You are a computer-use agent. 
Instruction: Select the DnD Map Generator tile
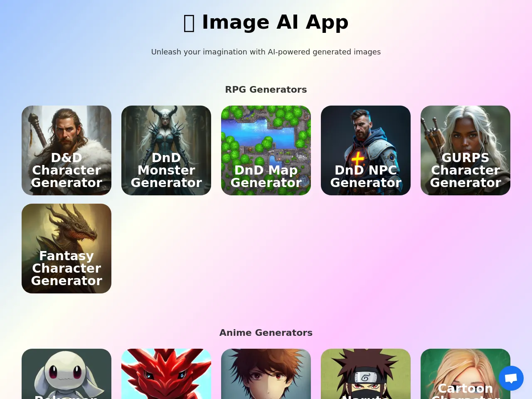(266, 150)
